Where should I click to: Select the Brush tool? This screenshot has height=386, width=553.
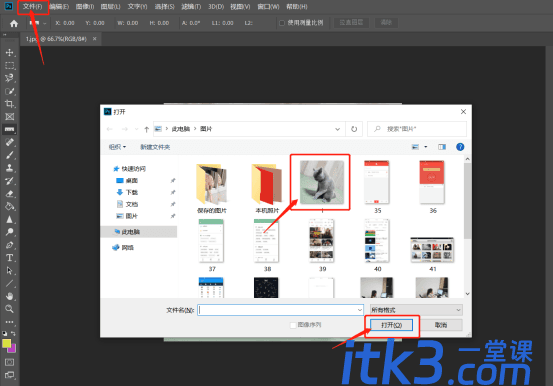tap(10, 155)
